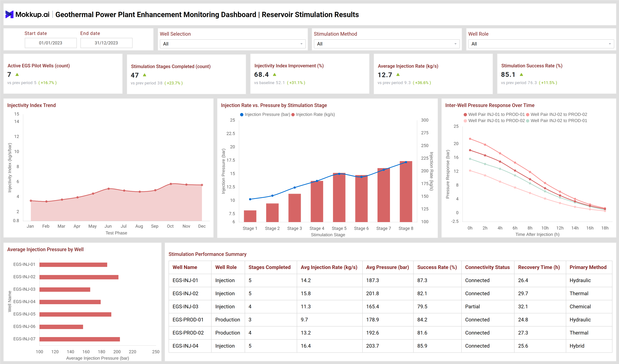This screenshot has height=364, width=619.
Task: Toggle Well Pair INJ-02 to PROD-01 legend entry
Action: [556, 121]
